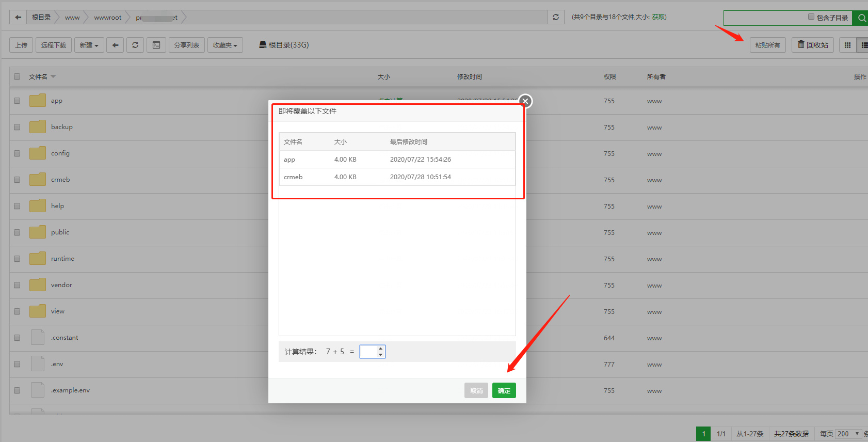Image resolution: width=868 pixels, height=442 pixels.
Task: Click the 大小 column header
Action: point(384,76)
